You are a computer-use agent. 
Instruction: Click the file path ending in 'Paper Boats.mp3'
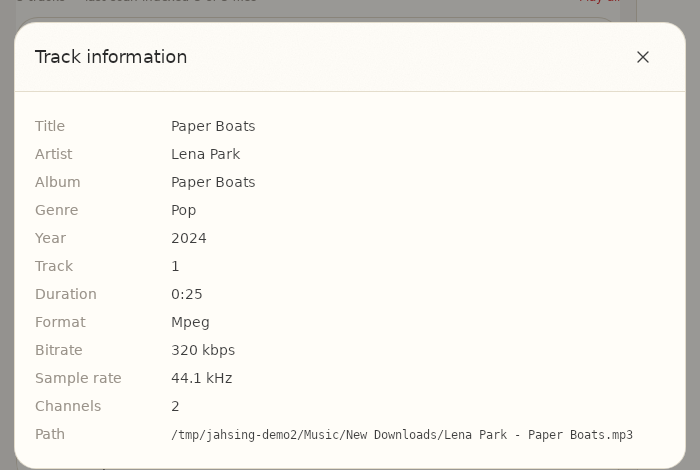pos(402,435)
